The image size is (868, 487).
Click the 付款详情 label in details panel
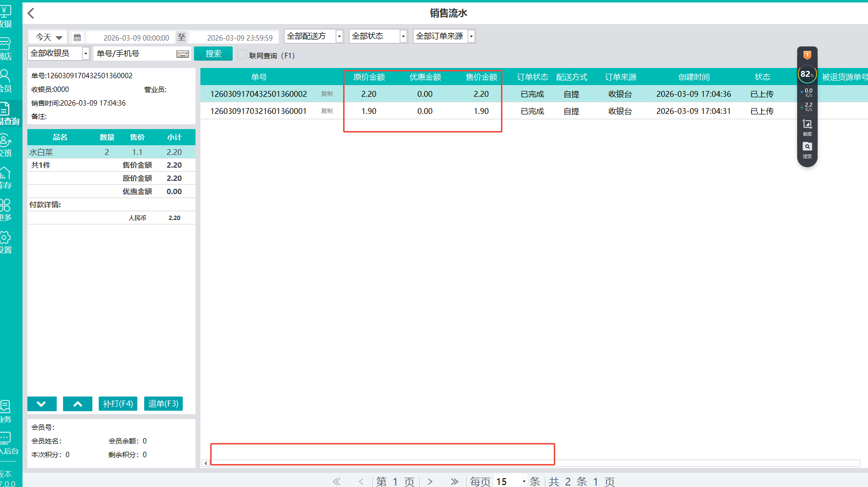point(45,204)
